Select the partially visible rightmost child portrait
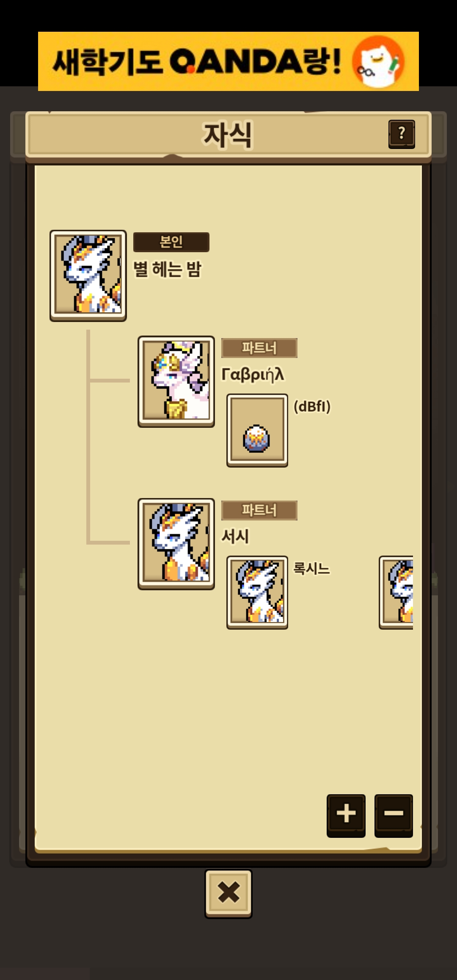This screenshot has width=457, height=980. (x=396, y=592)
